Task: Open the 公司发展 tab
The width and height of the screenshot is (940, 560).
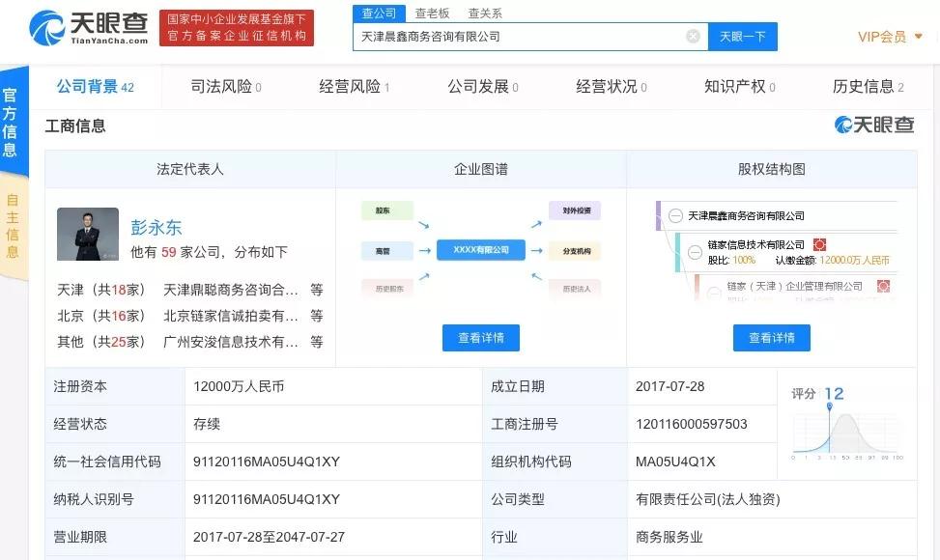Action: point(483,87)
